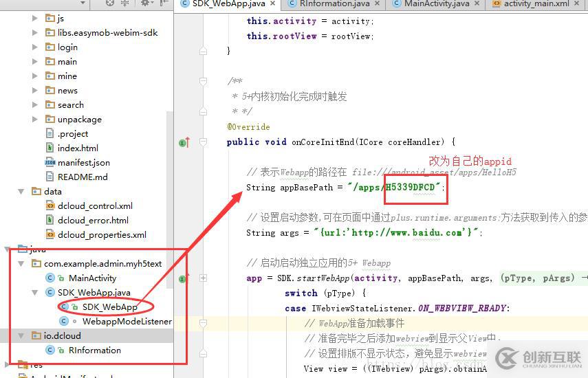Expand the main folder
Image resolution: width=588 pixels, height=378 pixels.
[x=35, y=61]
